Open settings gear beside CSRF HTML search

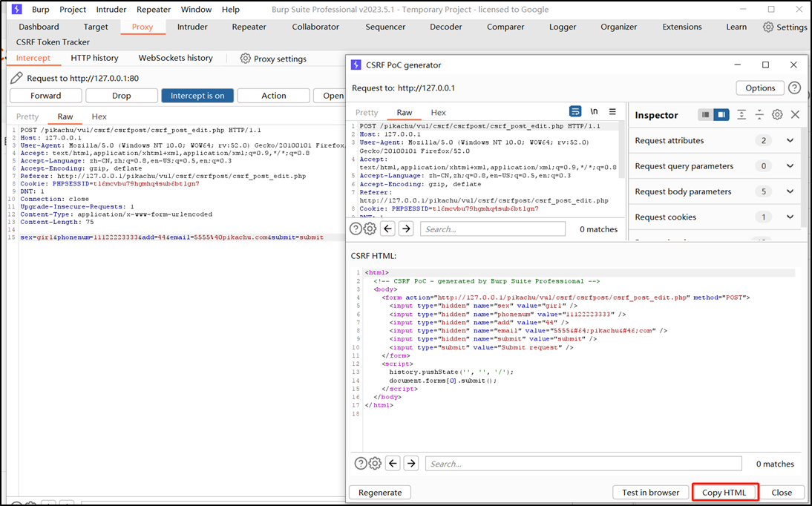[375, 464]
